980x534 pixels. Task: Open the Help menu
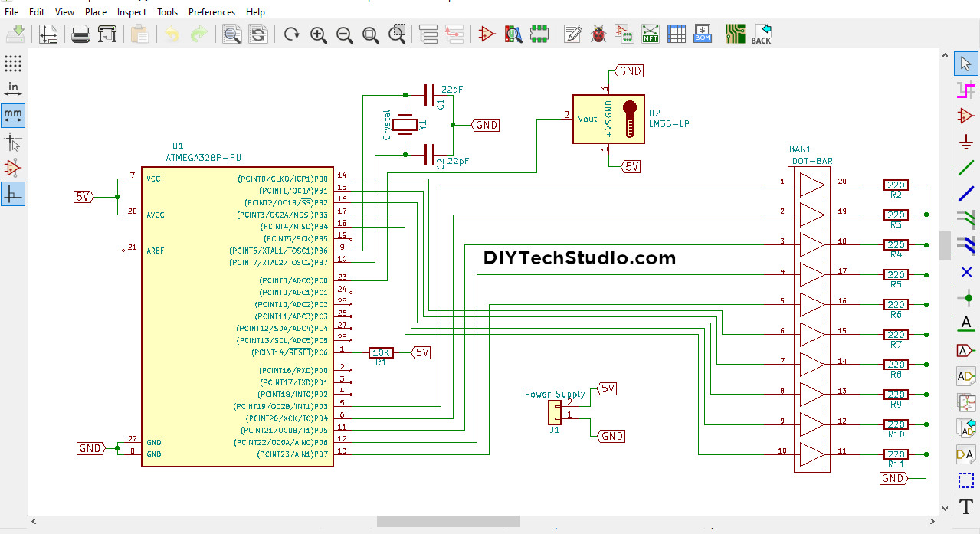(x=256, y=12)
